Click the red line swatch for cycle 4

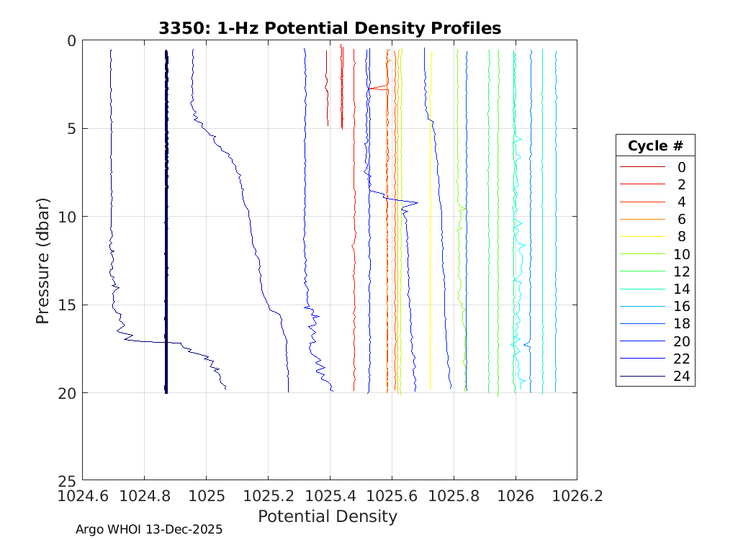[642, 202]
